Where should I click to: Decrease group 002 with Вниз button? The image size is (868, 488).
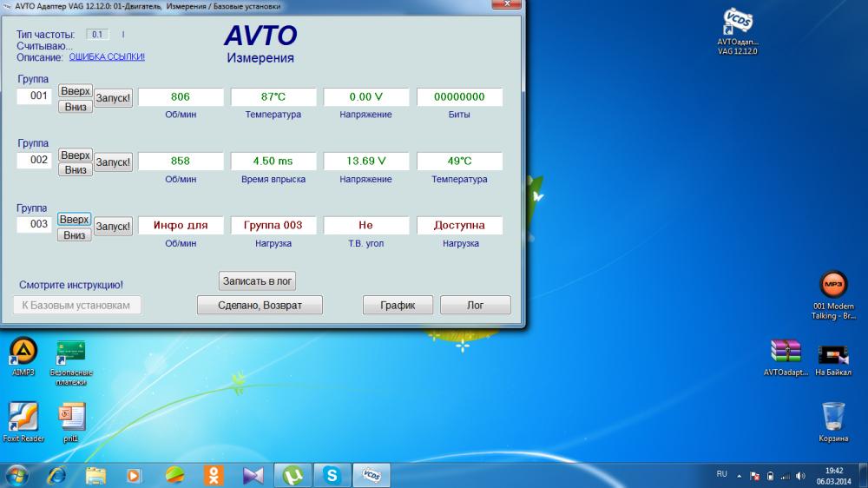coord(76,169)
